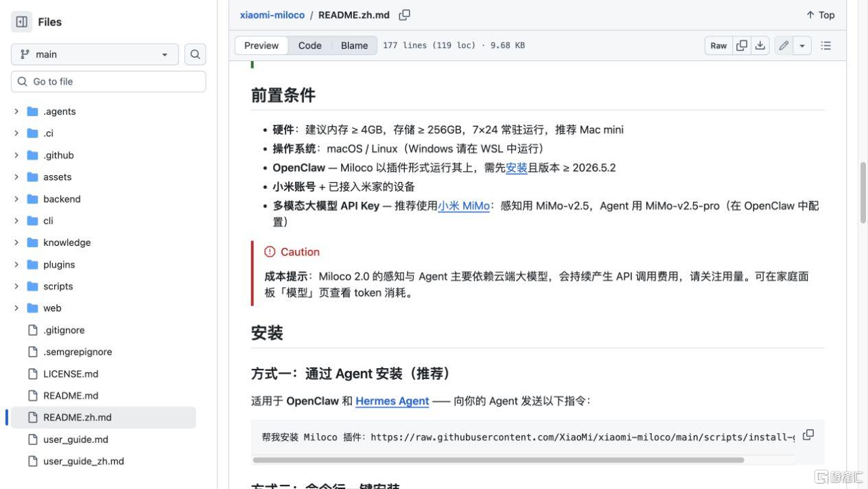The image size is (868, 489).
Task: Click the .agents folder icon
Action: point(32,111)
